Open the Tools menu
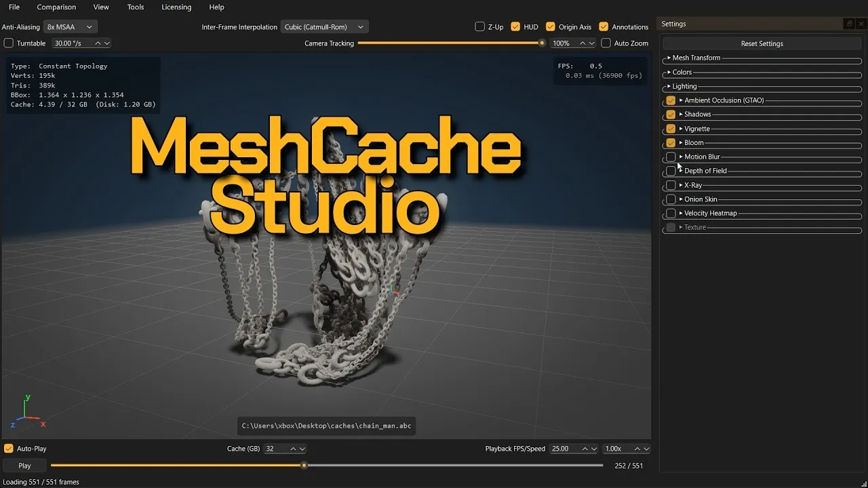 pos(136,7)
